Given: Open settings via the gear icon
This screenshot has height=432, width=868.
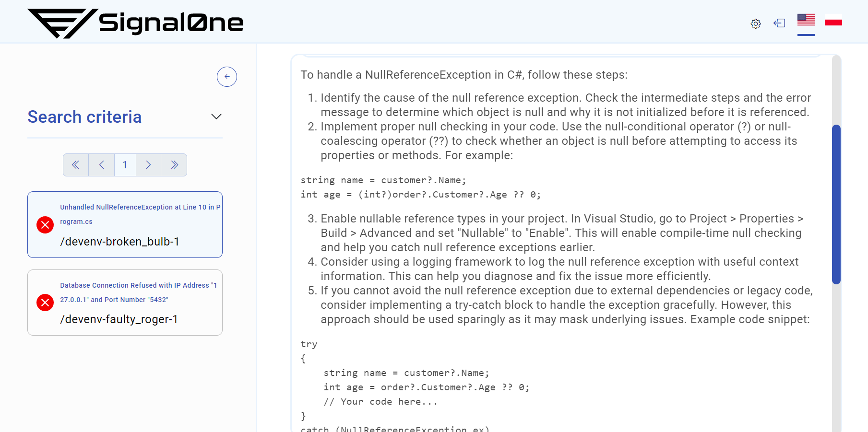Looking at the screenshot, I should point(756,23).
